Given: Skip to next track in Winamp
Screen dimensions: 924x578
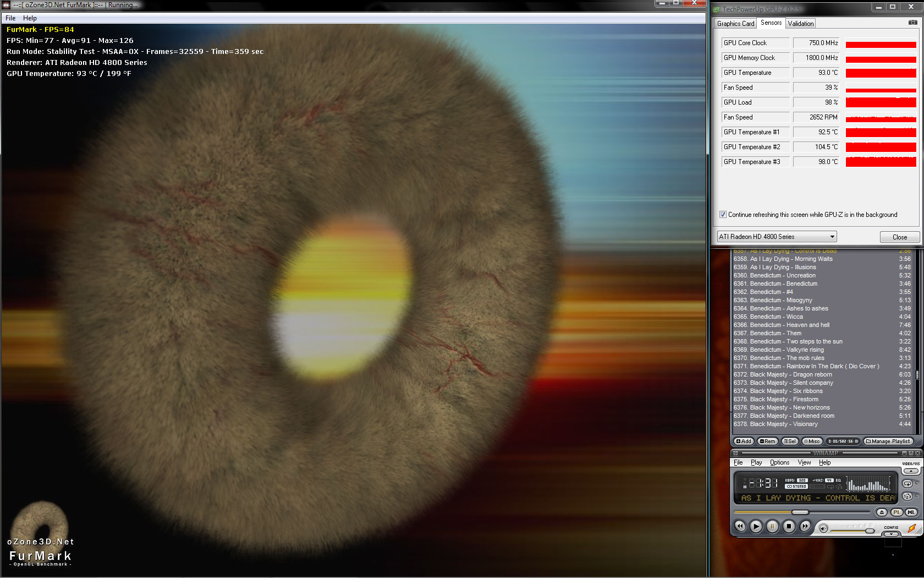Looking at the screenshot, I should point(805,526).
